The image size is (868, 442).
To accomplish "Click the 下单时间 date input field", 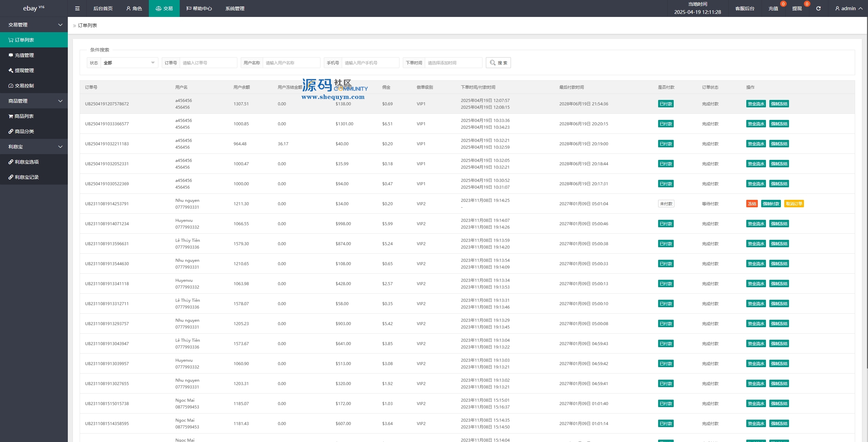I will [453, 63].
